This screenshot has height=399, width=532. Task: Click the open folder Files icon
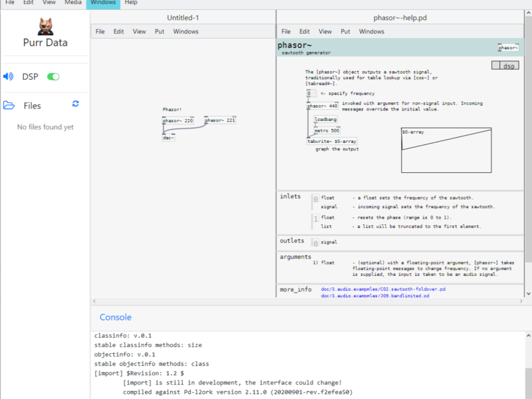(9, 105)
